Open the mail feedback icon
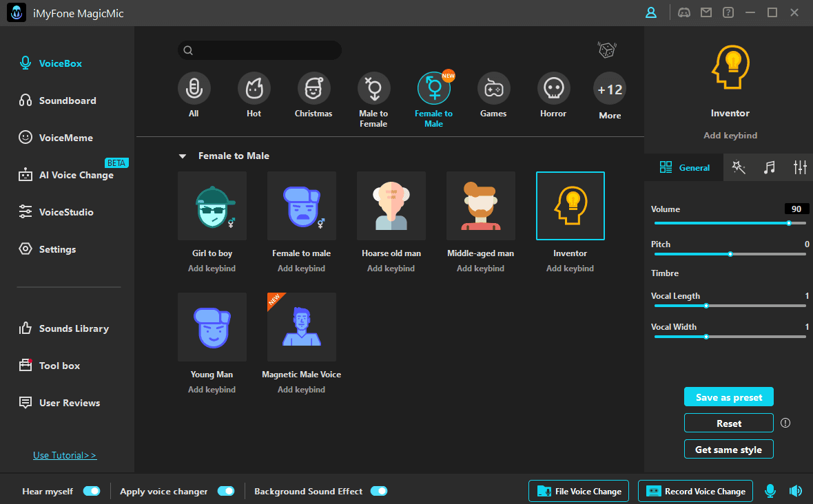813x504 pixels. 706,12
